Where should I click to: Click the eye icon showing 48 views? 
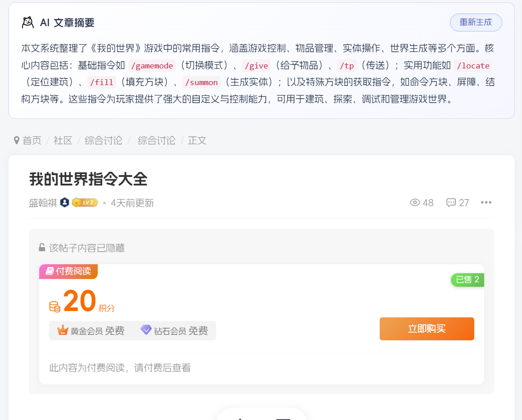414,203
